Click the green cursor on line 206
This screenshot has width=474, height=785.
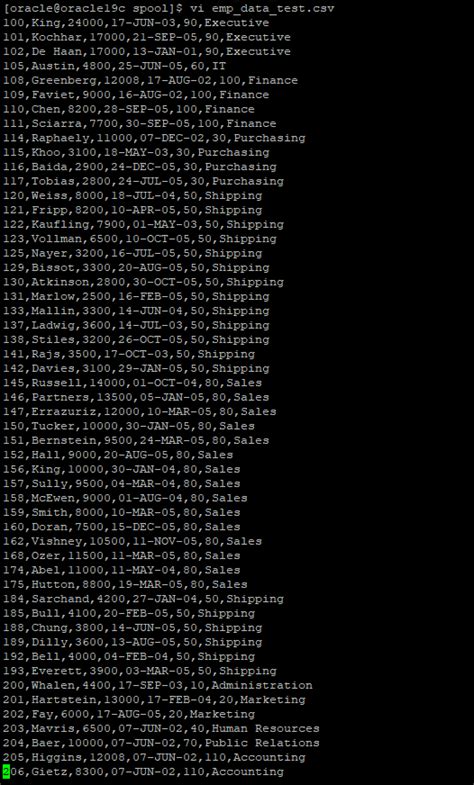point(6,771)
